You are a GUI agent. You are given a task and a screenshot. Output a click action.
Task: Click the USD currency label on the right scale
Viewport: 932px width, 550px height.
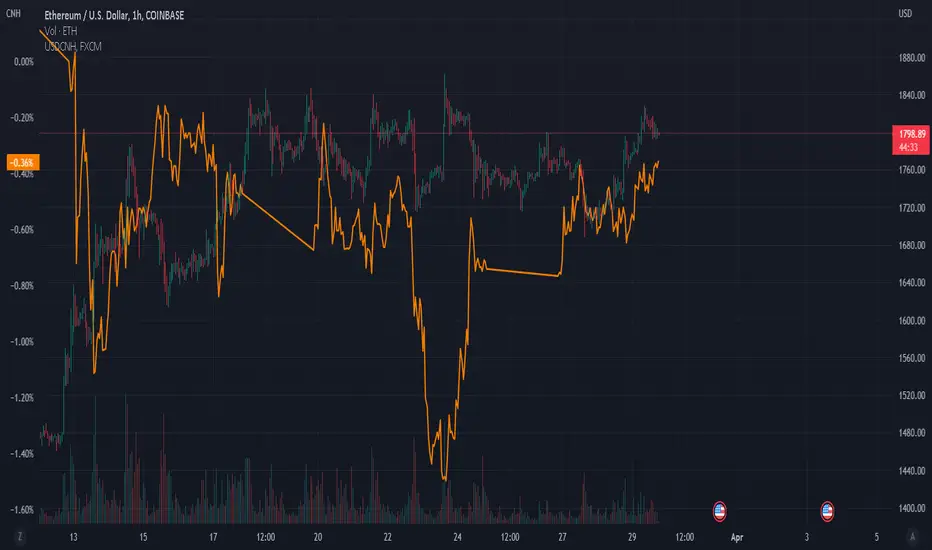905,13
